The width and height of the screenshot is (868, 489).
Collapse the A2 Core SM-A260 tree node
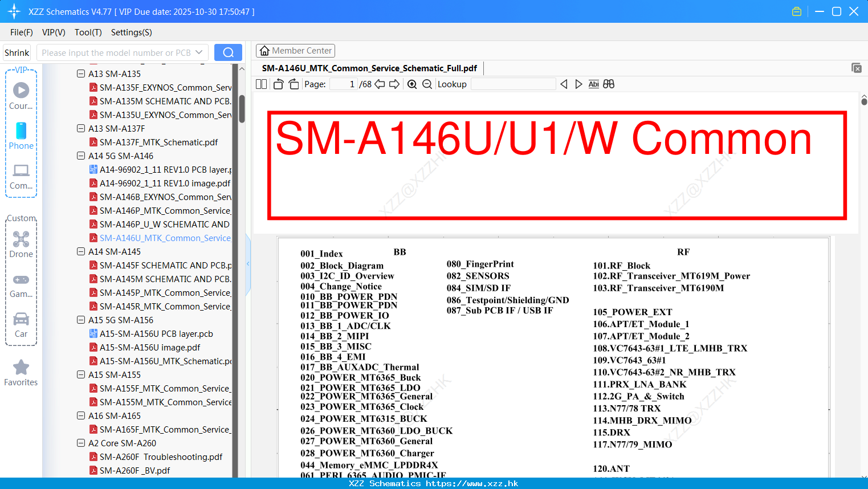pyautogui.click(x=81, y=443)
